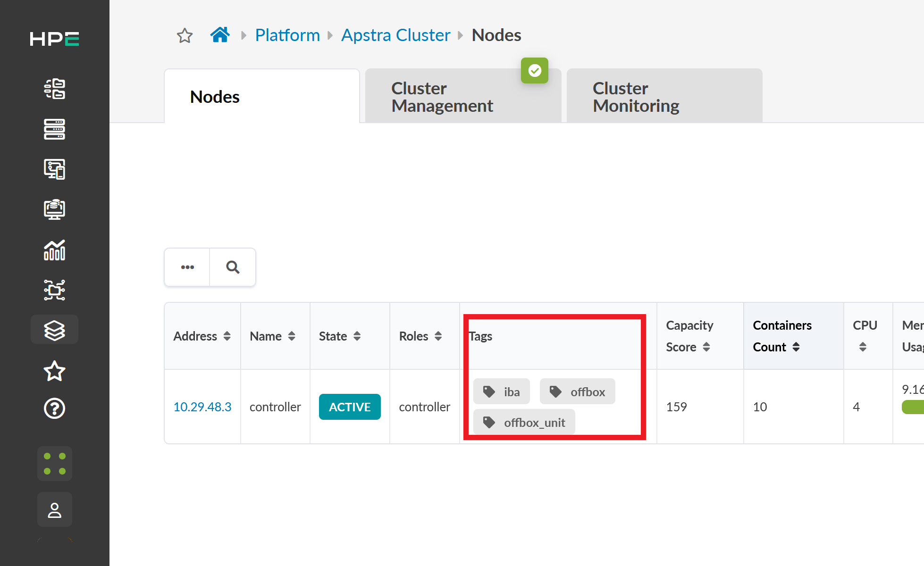Open the monitor with coins Resources icon

[x=54, y=209]
